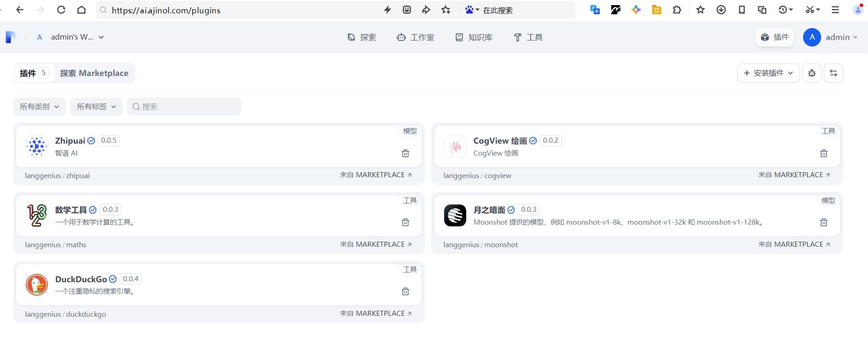Image resolution: width=868 pixels, height=348 pixels.
Task: Delete the CogView 绘画 plugin
Action: point(824,153)
